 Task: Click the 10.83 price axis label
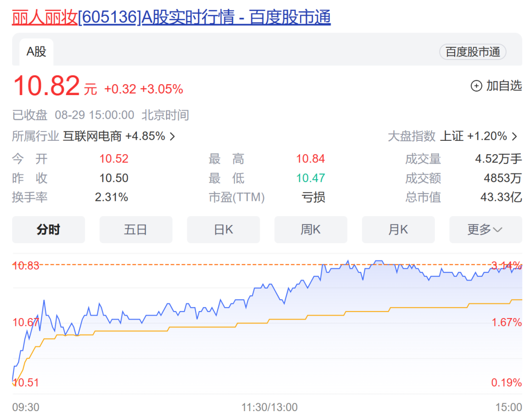26,265
